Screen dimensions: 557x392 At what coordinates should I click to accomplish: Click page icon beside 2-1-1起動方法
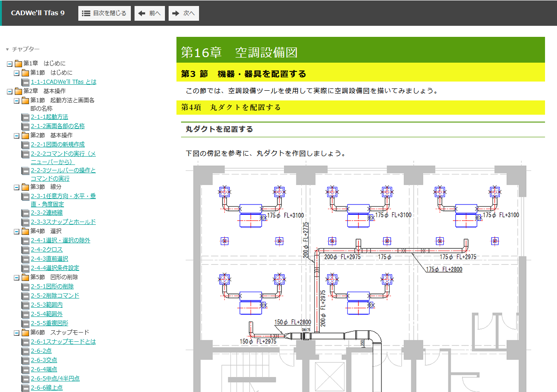click(x=25, y=117)
